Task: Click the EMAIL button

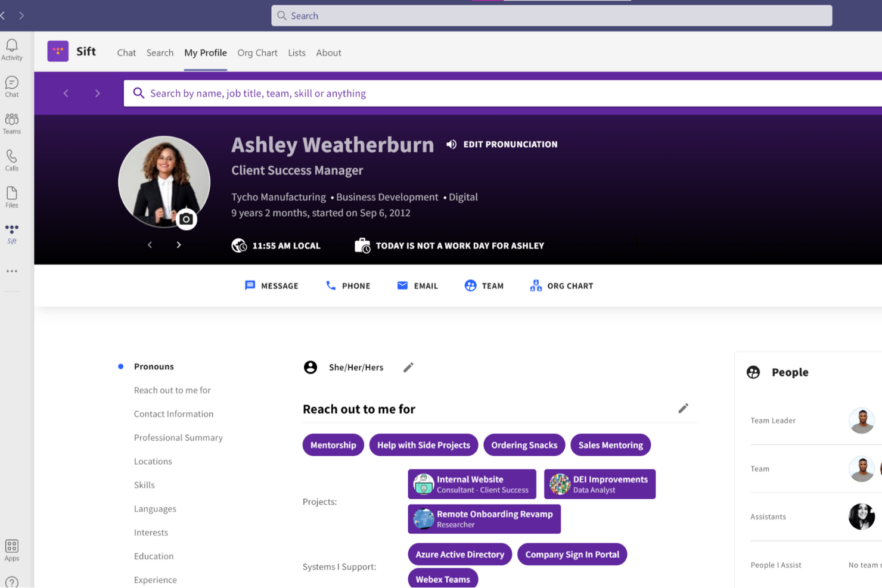Action: point(418,286)
